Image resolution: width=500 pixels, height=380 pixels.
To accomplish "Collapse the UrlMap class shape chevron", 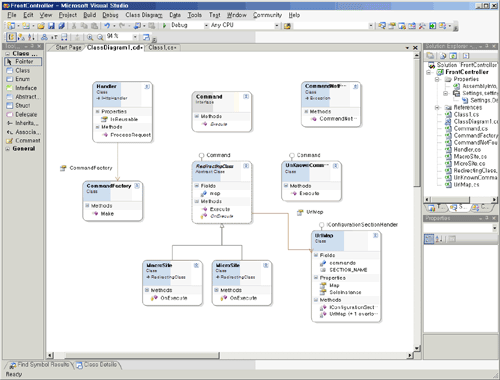I will pos(375,235).
